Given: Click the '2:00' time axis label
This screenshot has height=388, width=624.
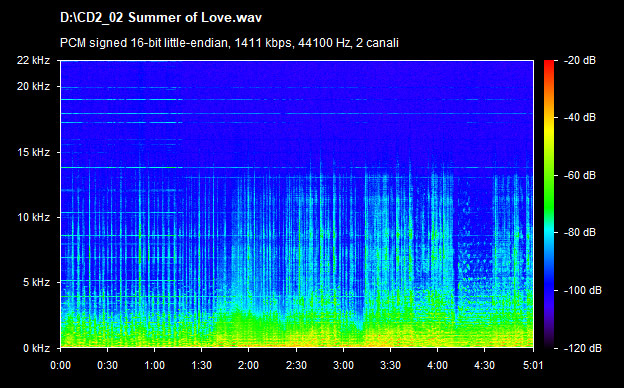Looking at the screenshot, I should click(x=249, y=365).
